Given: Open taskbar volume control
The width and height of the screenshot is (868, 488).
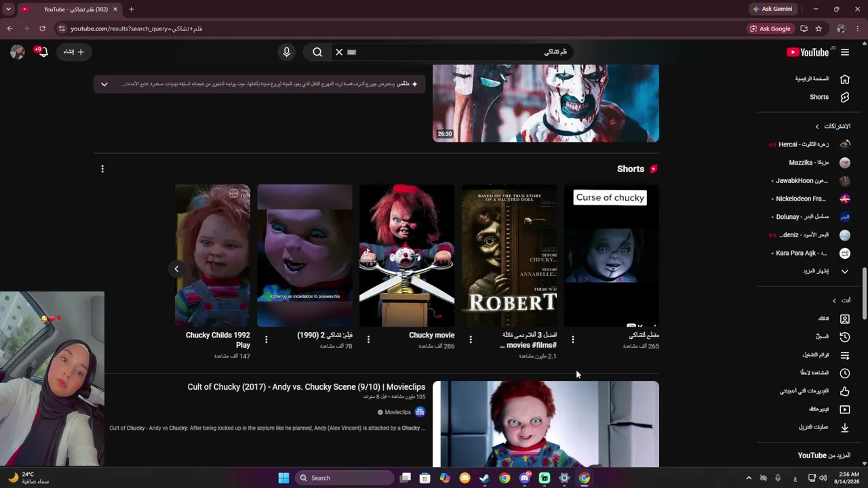Looking at the screenshot, I should click(823, 478).
